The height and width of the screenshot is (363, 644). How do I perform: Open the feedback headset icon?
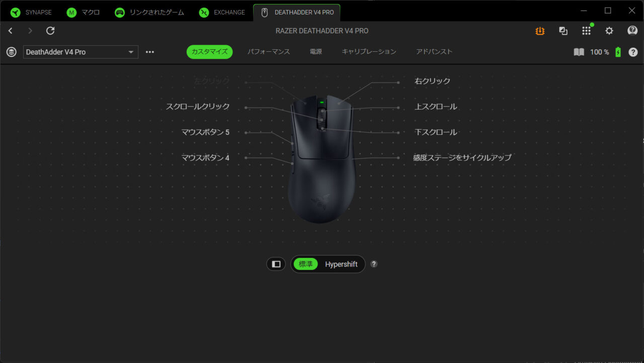(x=632, y=31)
